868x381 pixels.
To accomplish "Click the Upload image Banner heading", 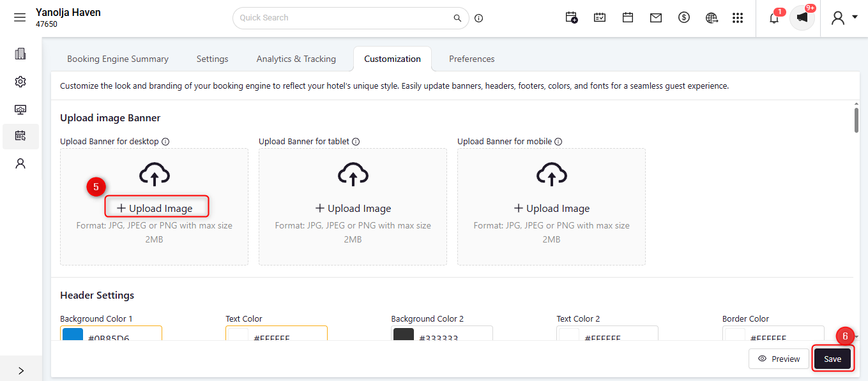I will coord(110,118).
